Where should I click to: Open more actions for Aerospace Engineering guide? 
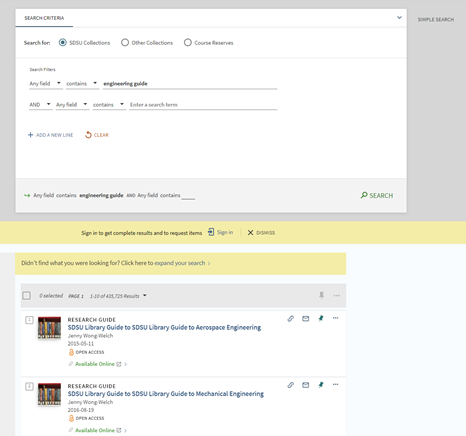336,318
